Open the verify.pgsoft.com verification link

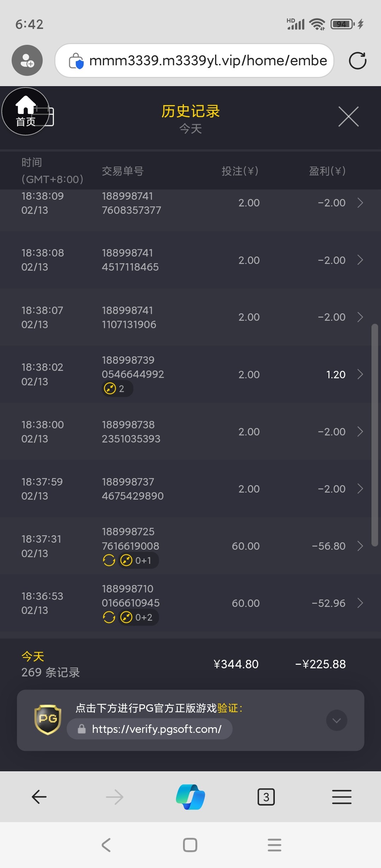point(157,729)
